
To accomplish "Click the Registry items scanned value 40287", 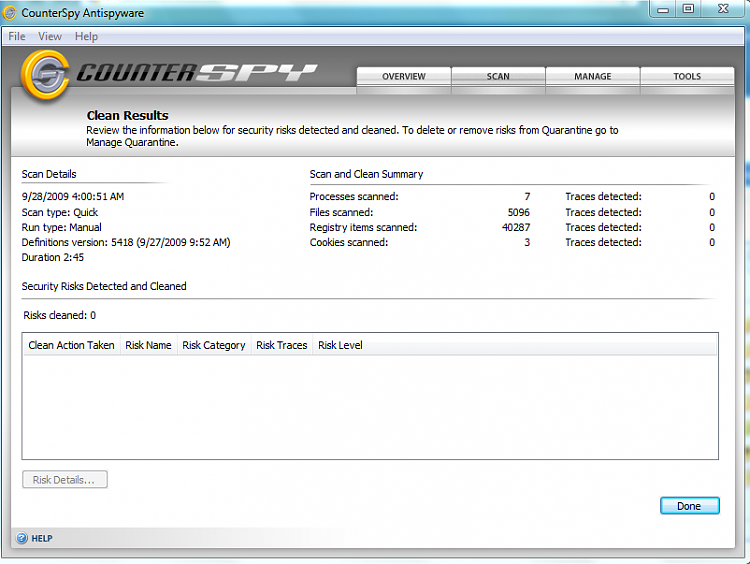I will 516,227.
